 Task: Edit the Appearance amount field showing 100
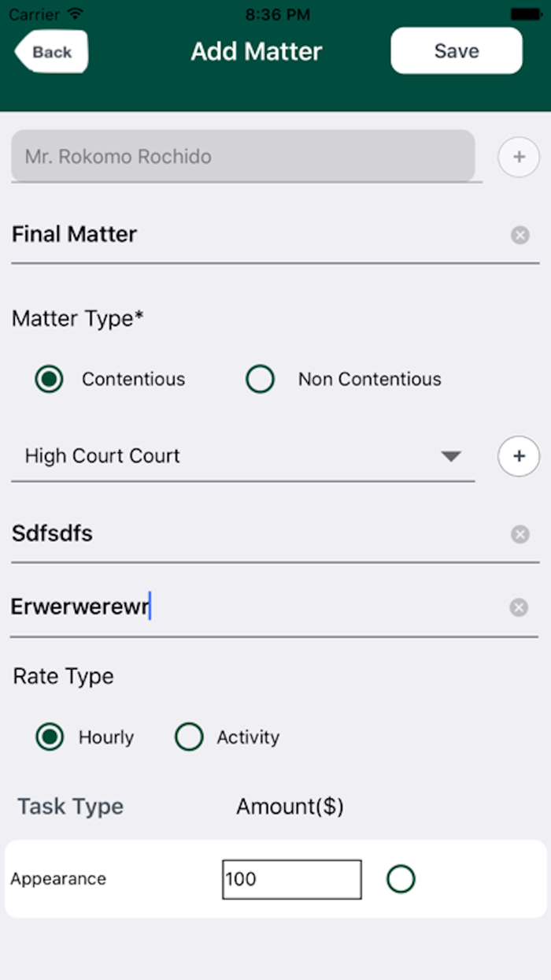pos(291,878)
